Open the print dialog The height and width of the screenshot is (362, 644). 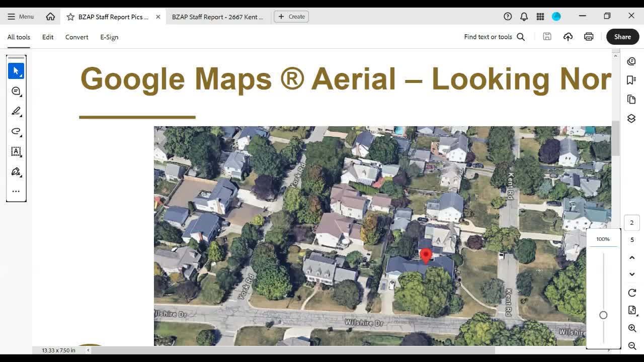pyautogui.click(x=588, y=36)
